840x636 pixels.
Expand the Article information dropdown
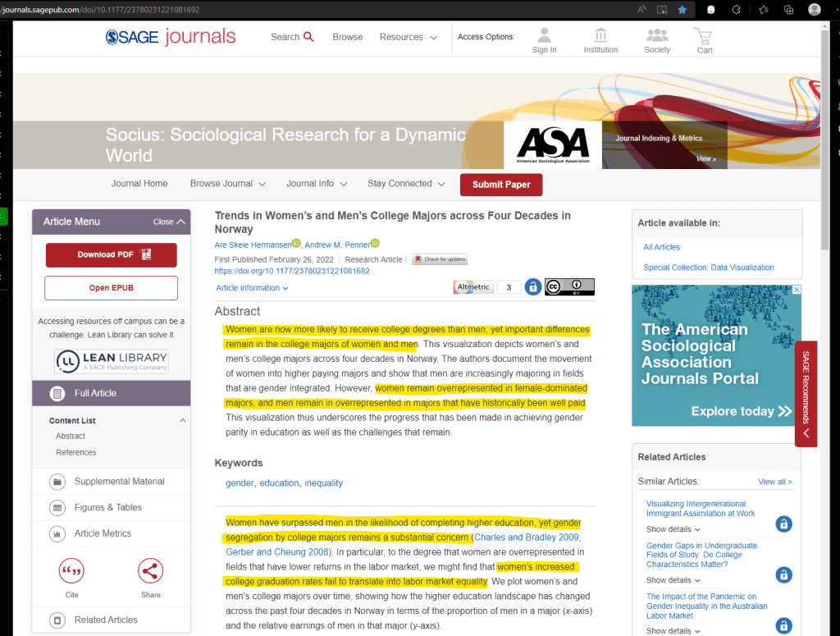point(252,288)
